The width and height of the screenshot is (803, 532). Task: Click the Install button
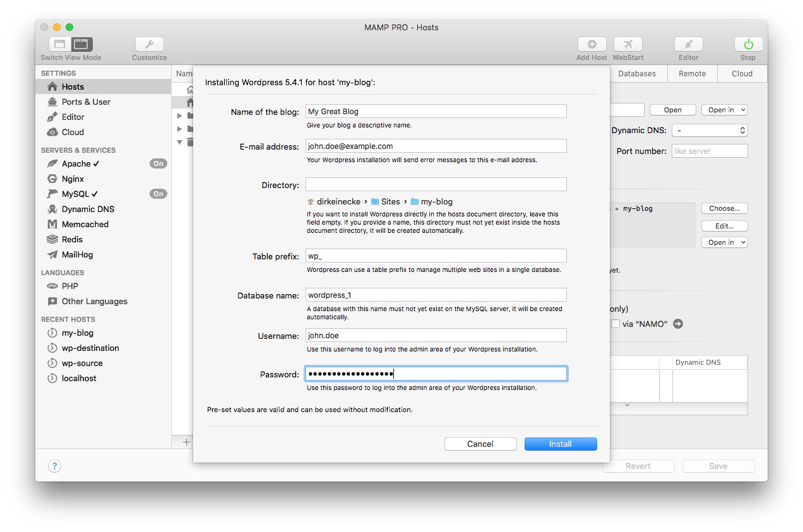tap(560, 444)
